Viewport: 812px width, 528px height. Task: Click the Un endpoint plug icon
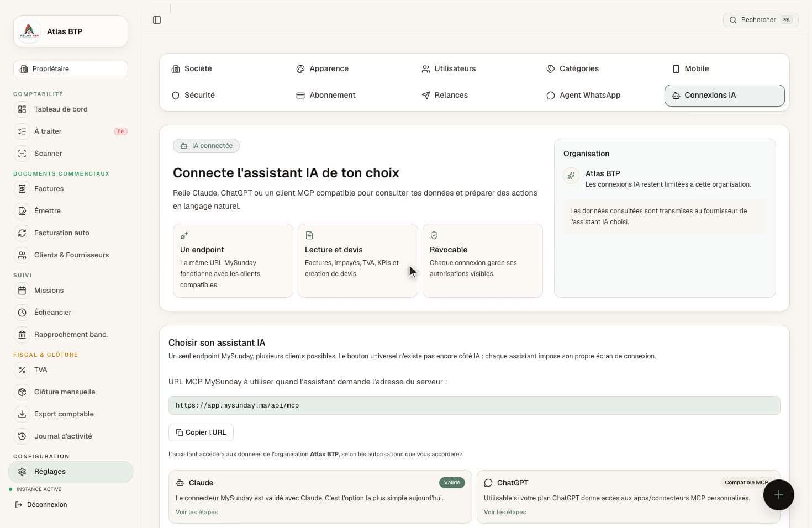pyautogui.click(x=184, y=235)
